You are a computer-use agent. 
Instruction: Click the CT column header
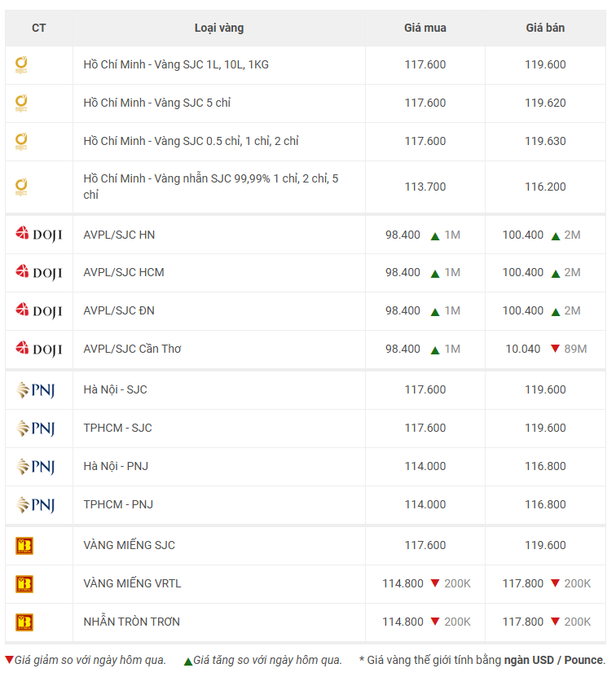39,28
